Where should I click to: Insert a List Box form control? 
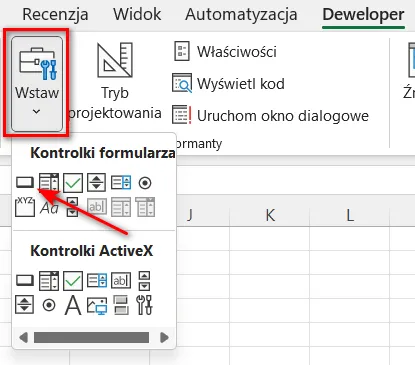(x=121, y=183)
